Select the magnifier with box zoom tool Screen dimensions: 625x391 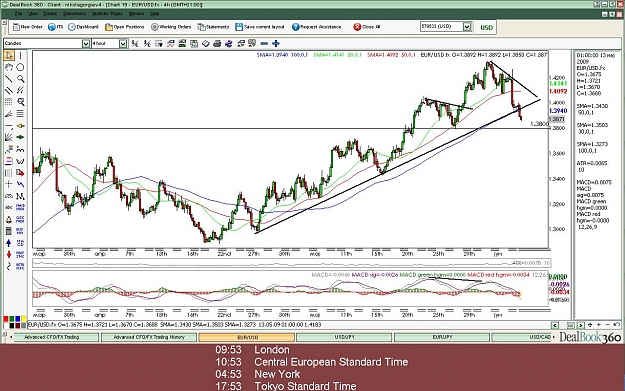[20, 102]
